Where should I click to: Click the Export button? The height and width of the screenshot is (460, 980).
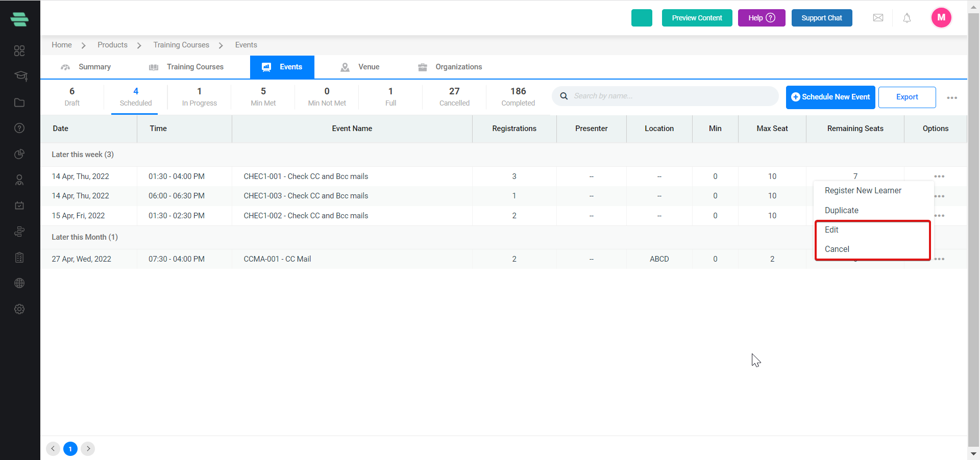click(x=907, y=97)
